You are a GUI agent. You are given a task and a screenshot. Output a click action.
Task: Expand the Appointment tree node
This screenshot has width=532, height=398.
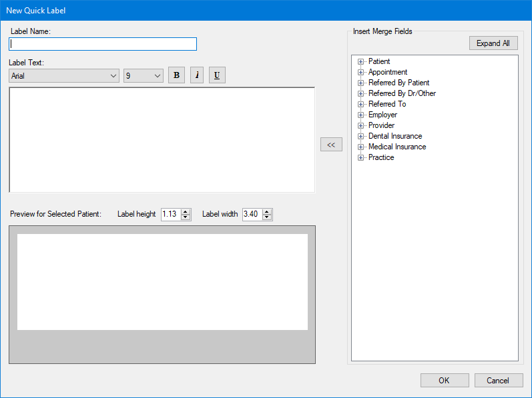pyautogui.click(x=360, y=72)
